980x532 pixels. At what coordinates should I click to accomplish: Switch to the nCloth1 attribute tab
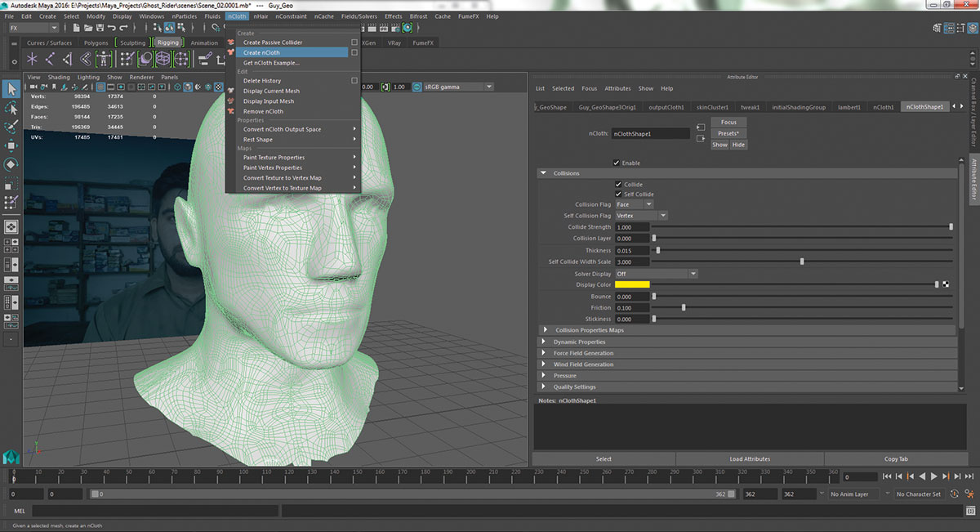coord(884,106)
